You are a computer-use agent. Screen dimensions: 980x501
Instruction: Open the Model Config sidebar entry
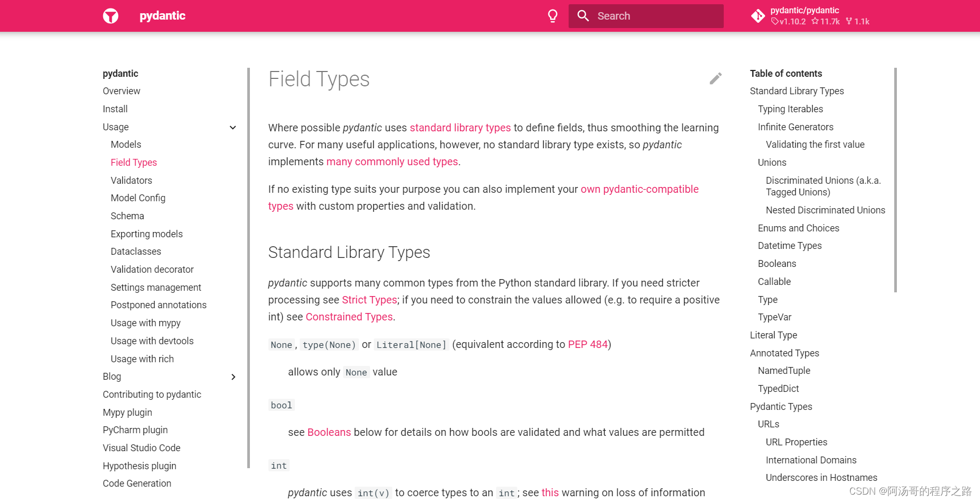[x=138, y=198]
